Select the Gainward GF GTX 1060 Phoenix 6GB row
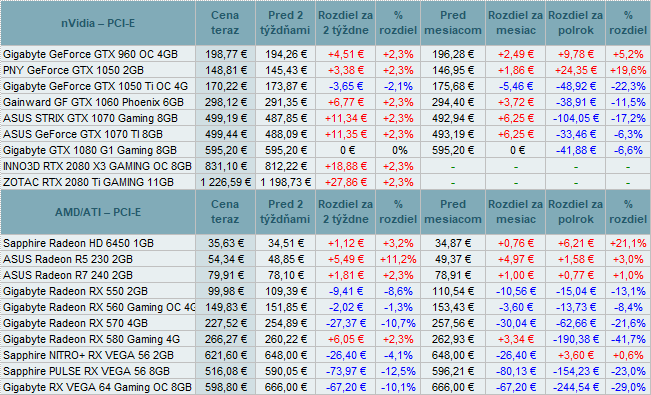651x395 pixels. pos(326,102)
